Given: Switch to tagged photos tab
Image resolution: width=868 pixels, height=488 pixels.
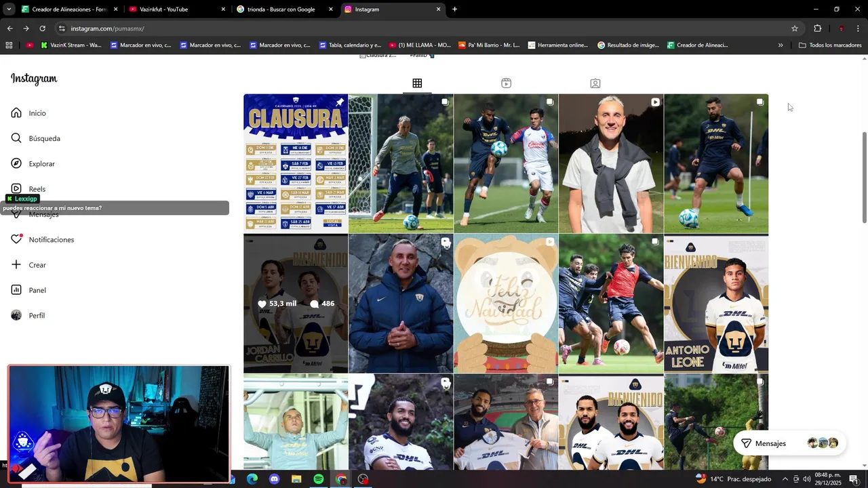Looking at the screenshot, I should 595,83.
